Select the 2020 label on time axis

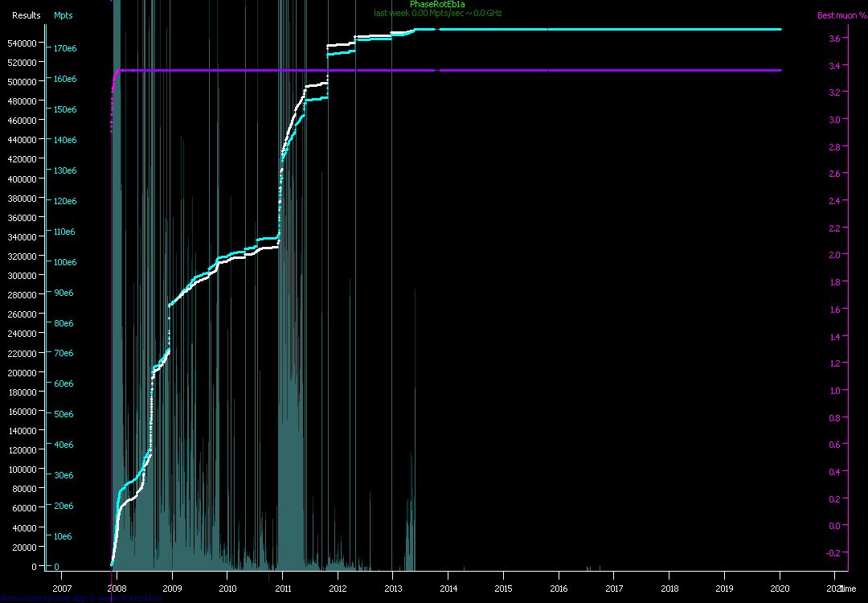tap(779, 588)
